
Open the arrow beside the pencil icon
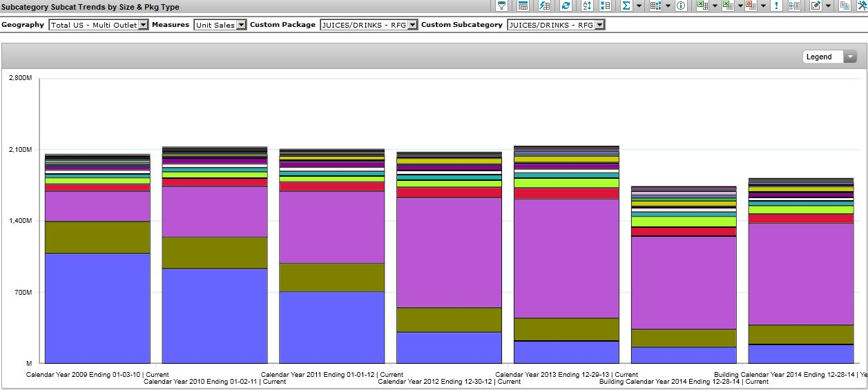(x=828, y=6)
